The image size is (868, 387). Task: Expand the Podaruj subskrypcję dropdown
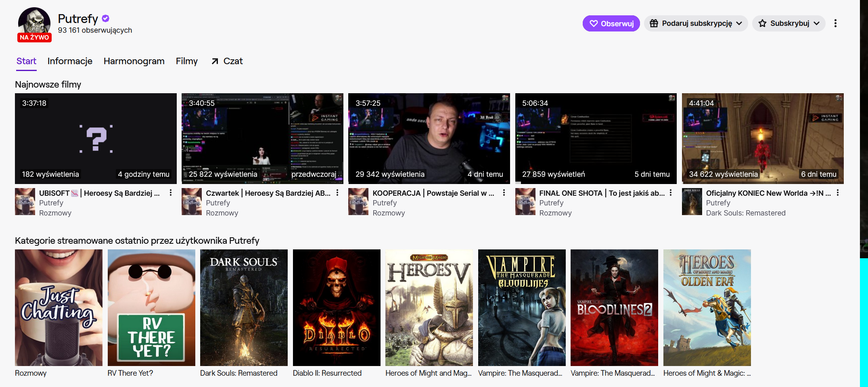coord(696,23)
